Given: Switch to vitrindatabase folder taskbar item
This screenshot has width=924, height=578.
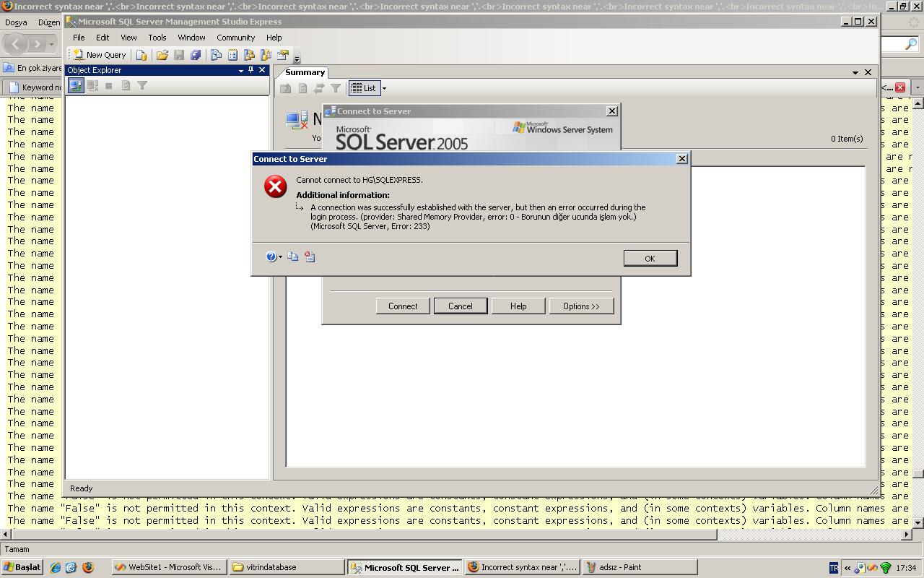Looking at the screenshot, I should [287, 567].
